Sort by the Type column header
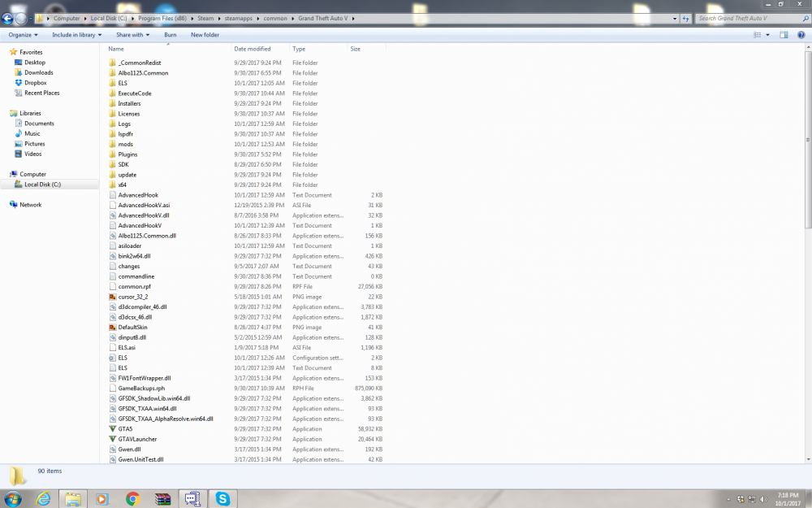 coord(299,49)
